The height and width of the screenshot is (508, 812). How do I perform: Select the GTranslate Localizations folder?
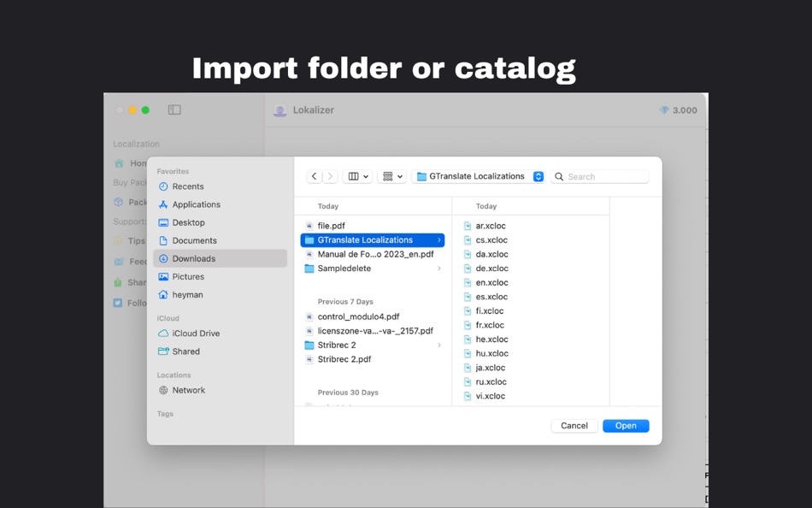tap(373, 240)
